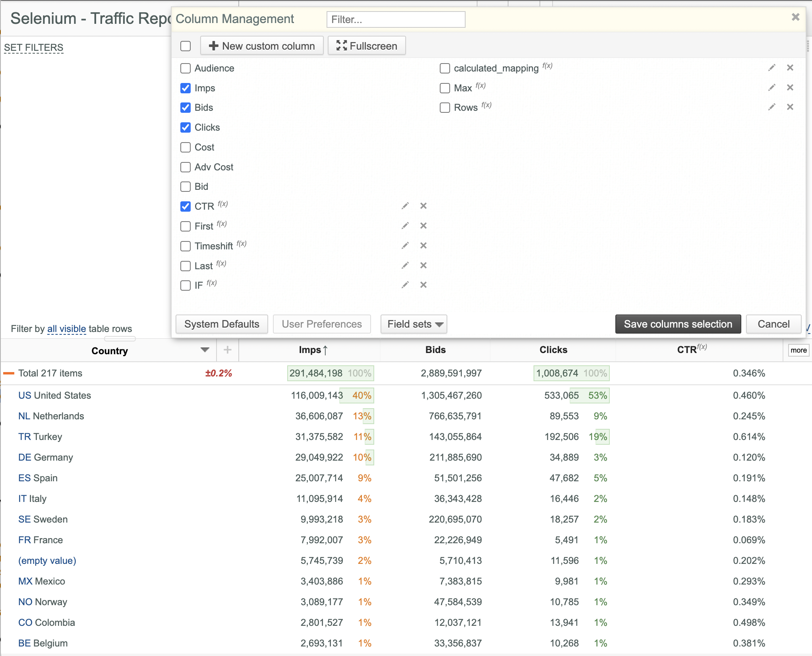
Task: Delete the CTR formula column
Action: click(x=423, y=206)
